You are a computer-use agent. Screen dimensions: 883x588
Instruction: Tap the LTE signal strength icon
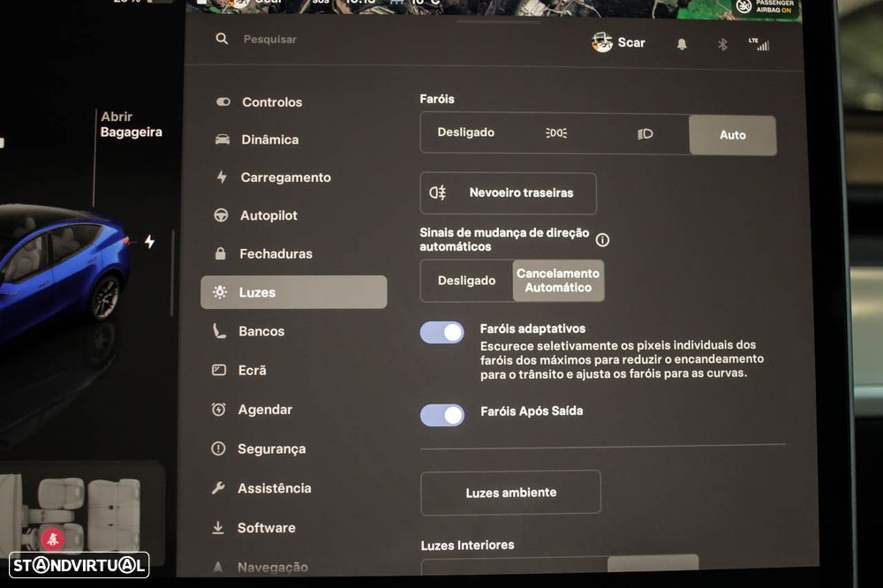[758, 44]
